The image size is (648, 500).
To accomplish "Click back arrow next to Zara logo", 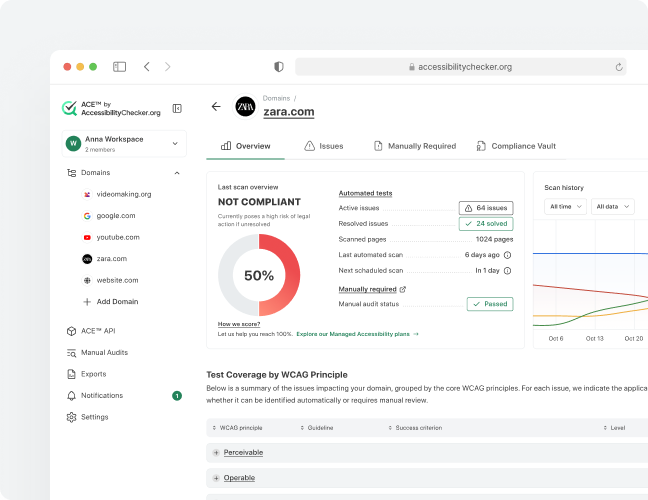I will click(216, 107).
